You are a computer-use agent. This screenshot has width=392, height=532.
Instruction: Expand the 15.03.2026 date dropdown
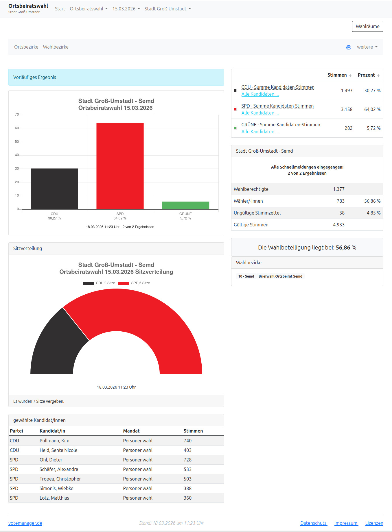coord(126,9)
